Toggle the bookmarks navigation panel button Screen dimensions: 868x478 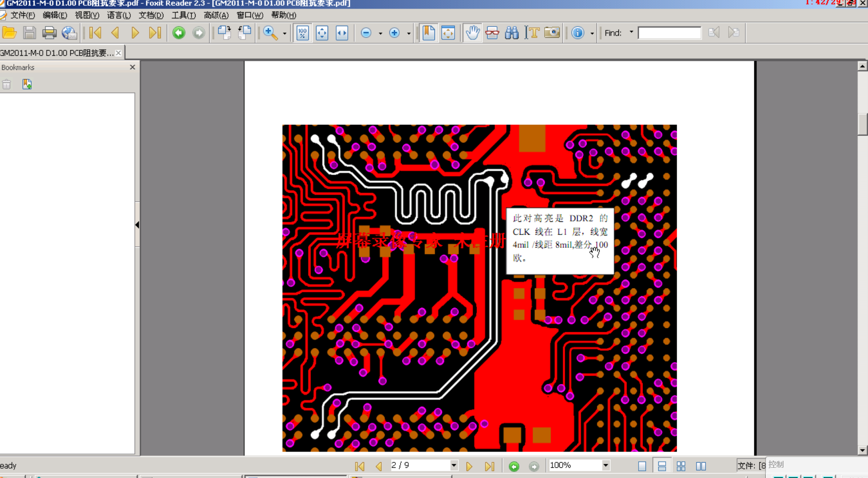428,33
